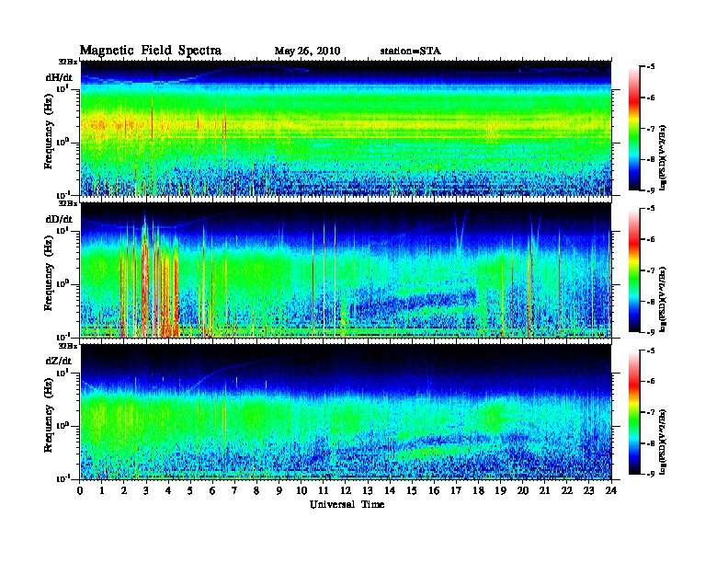728x563 pixels.
Task: Click hour "2" on the Universal Time axis
Action: (x=124, y=490)
